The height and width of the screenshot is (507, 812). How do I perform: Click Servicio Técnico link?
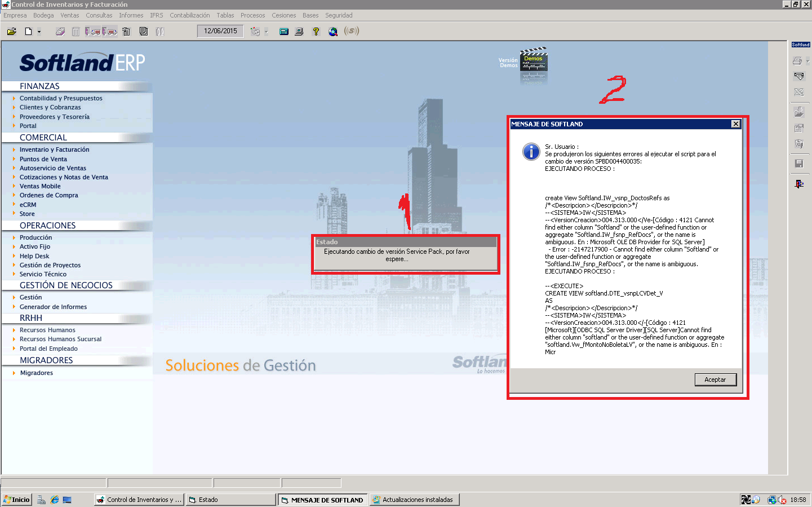pos(43,274)
